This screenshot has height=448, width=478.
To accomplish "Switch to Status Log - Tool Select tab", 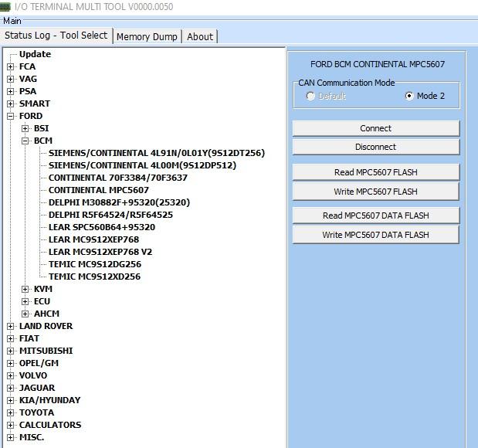I will click(x=56, y=36).
